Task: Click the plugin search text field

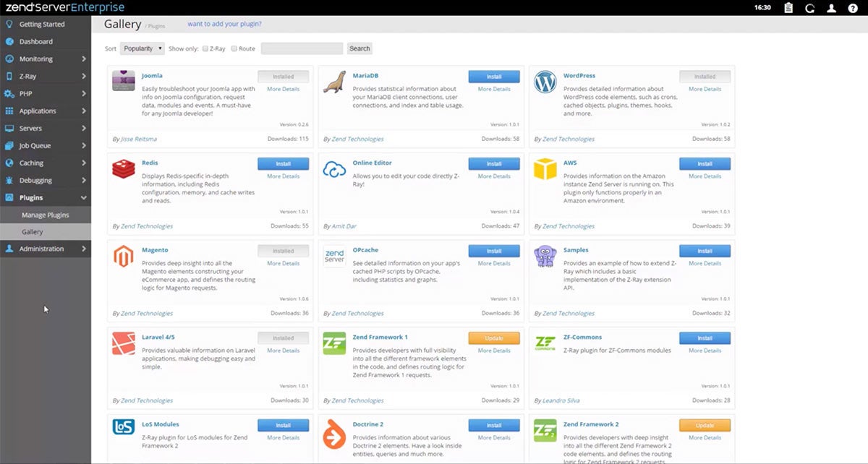Action: tap(302, 48)
